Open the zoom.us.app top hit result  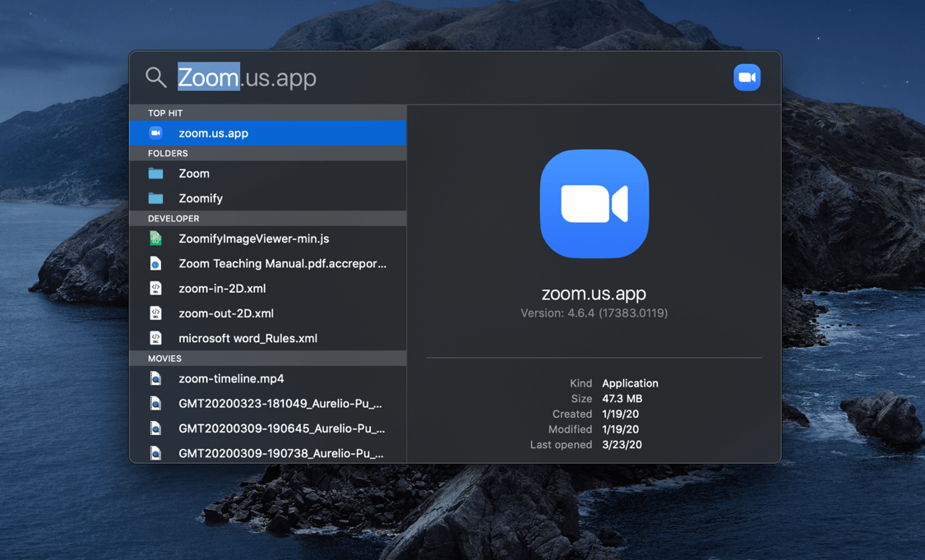268,132
